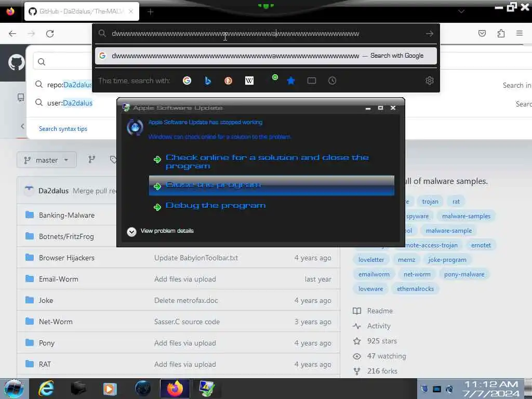Open search settings gear icon
The image size is (532, 399).
tap(430, 81)
